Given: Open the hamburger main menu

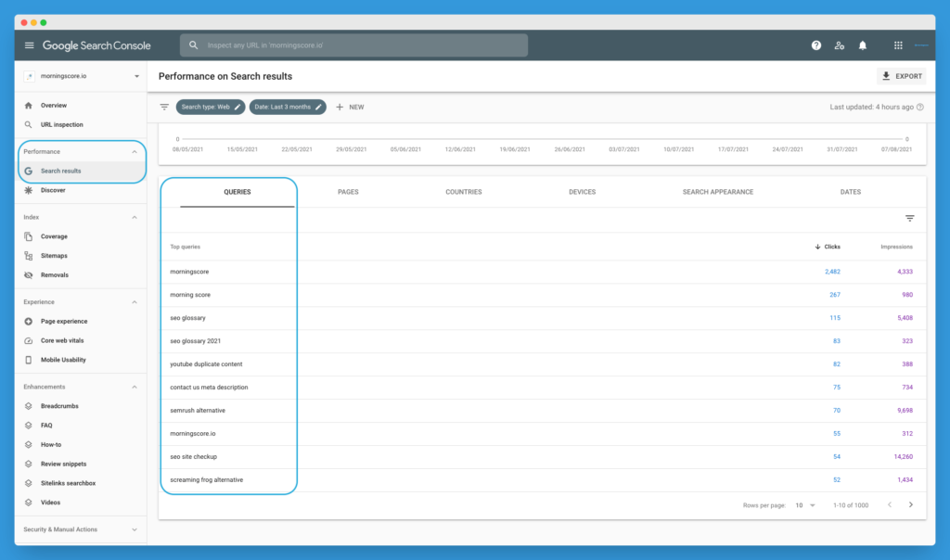Looking at the screenshot, I should [x=29, y=45].
